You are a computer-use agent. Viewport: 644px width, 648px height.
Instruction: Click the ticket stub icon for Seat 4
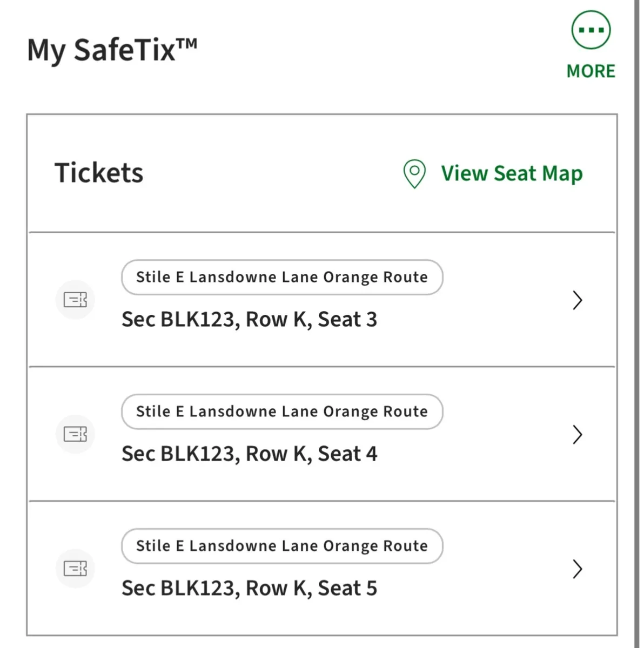(x=75, y=434)
